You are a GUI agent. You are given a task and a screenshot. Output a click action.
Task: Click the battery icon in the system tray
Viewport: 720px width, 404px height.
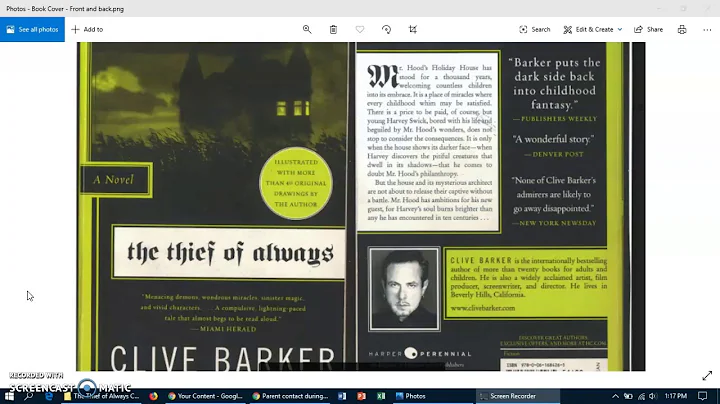(x=628, y=396)
